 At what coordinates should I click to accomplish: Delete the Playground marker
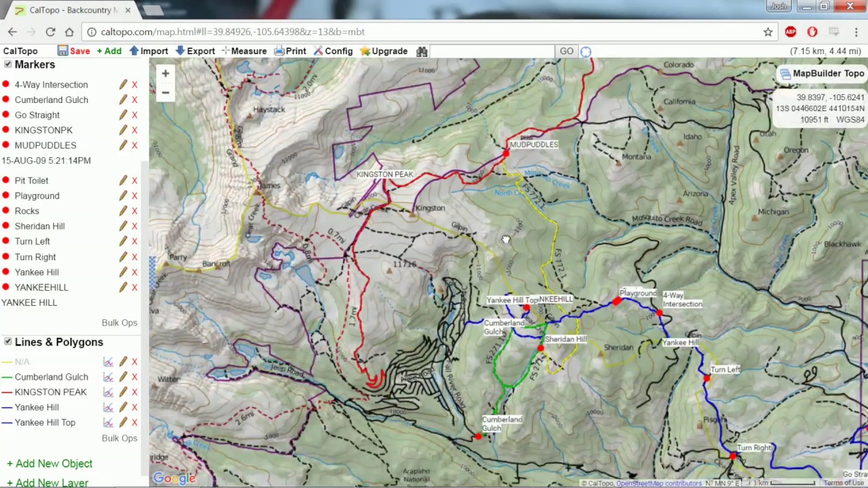[134, 196]
